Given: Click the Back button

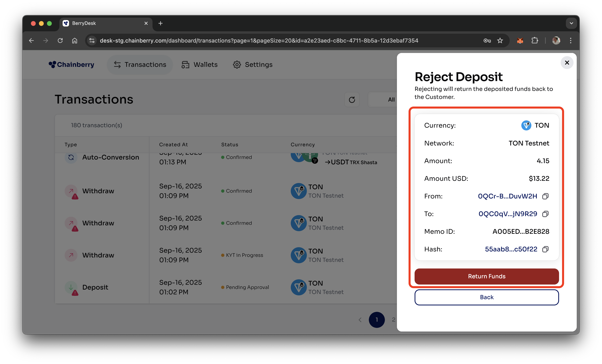Looking at the screenshot, I should [486, 297].
